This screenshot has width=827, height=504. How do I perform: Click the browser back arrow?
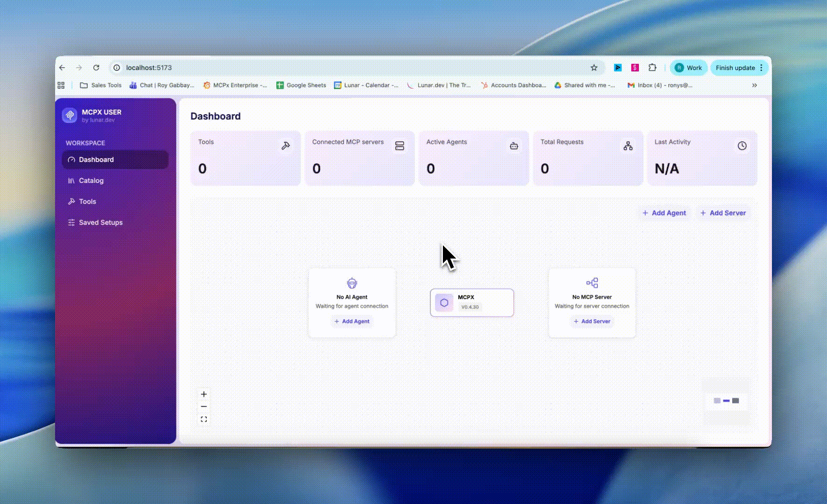(x=62, y=68)
